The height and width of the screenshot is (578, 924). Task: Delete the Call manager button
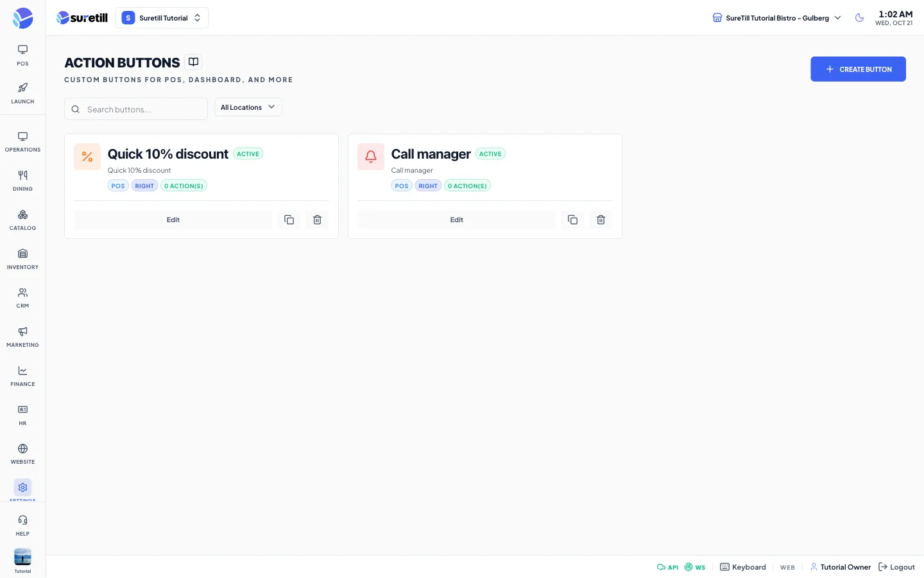tap(601, 220)
